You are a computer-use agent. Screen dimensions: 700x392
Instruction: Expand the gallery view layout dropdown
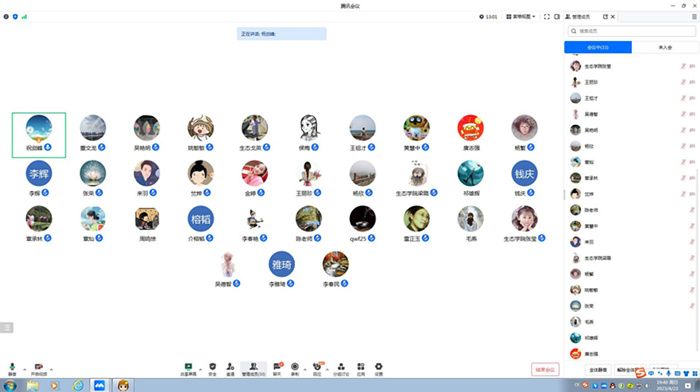click(521, 17)
